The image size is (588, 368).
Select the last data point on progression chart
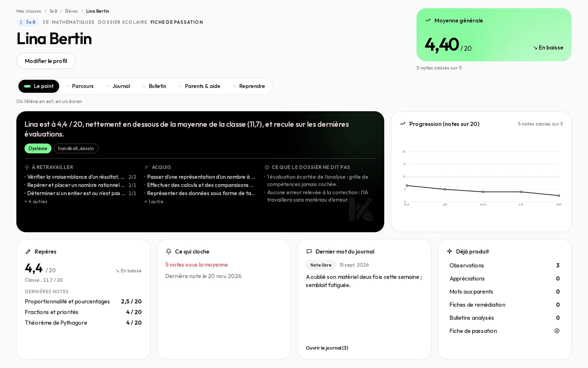pos(559,195)
